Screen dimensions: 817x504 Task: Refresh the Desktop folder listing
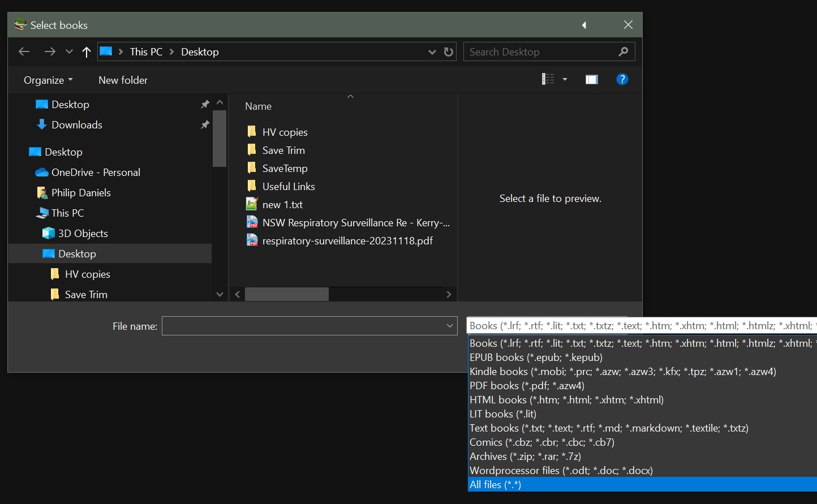(x=449, y=52)
